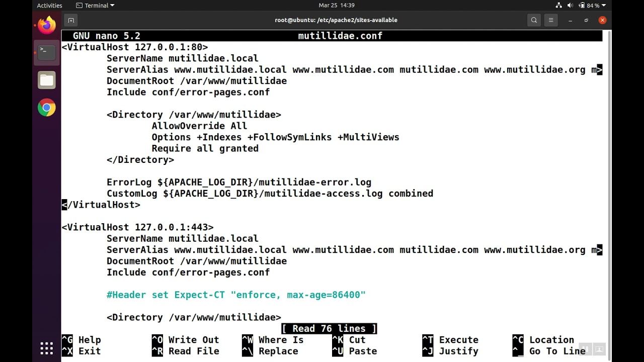The height and width of the screenshot is (362, 644).
Task: Click the VirtualHost 127.0.0.1:443 opening line
Action: [137, 227]
